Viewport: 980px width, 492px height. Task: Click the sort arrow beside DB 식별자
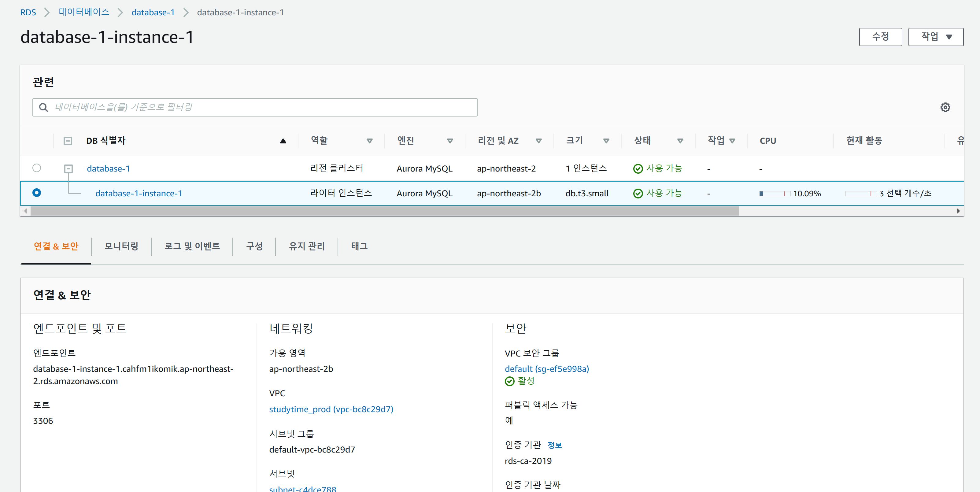click(283, 141)
